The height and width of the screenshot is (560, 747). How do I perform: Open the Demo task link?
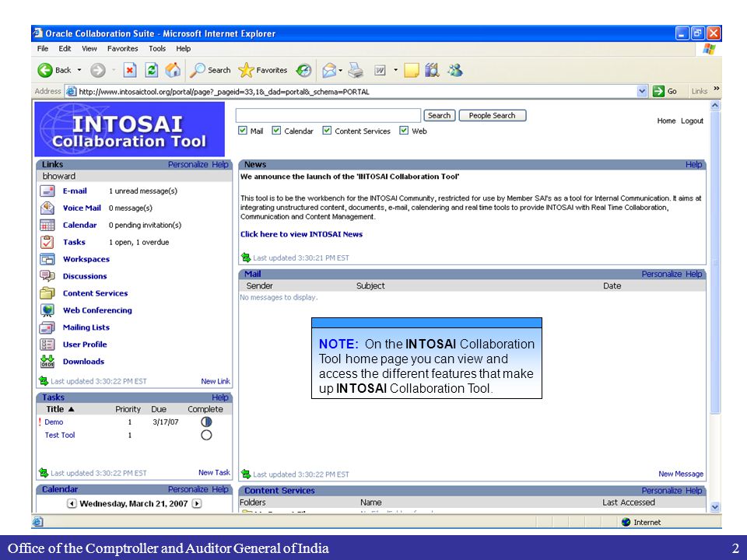(54, 422)
